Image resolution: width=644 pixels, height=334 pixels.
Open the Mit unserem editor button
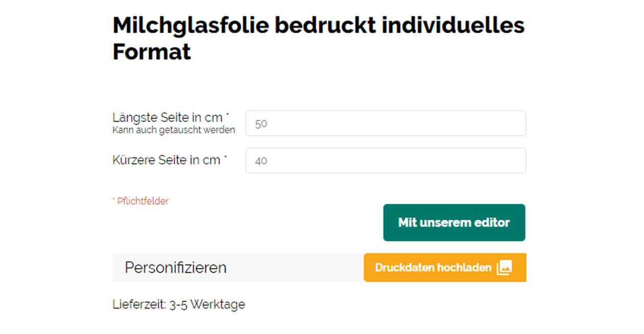click(x=454, y=223)
